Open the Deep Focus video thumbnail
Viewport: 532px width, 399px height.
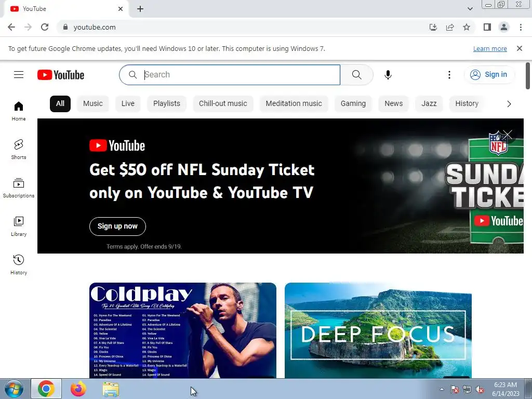coord(378,330)
